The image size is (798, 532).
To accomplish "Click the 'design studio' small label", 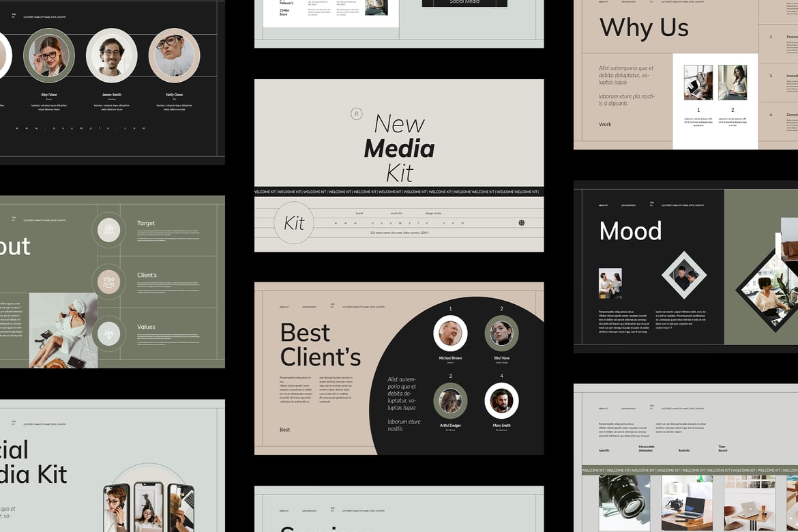I will [433, 213].
